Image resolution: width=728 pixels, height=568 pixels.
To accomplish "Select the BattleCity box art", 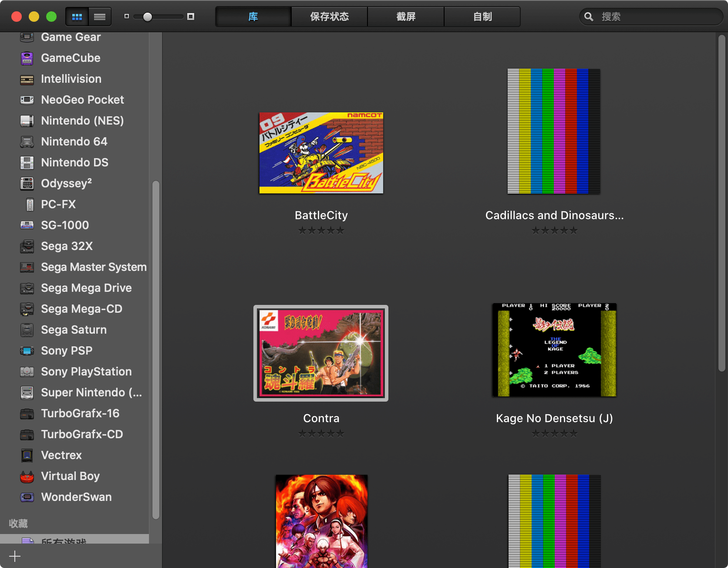I will pos(321,153).
